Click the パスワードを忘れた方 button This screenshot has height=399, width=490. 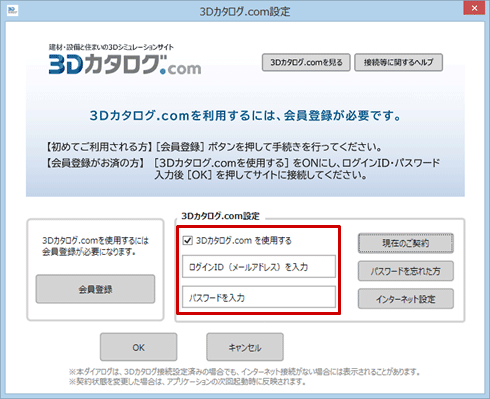(406, 271)
